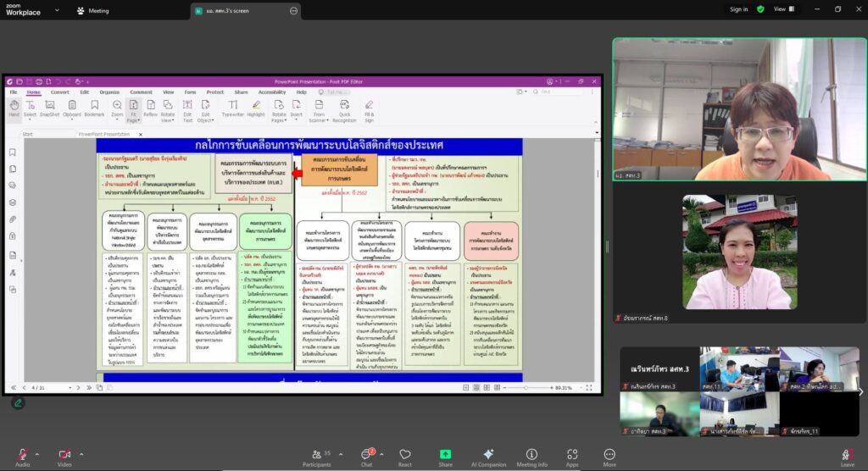
Task: Click the Leave meeting button
Action: [x=847, y=456]
